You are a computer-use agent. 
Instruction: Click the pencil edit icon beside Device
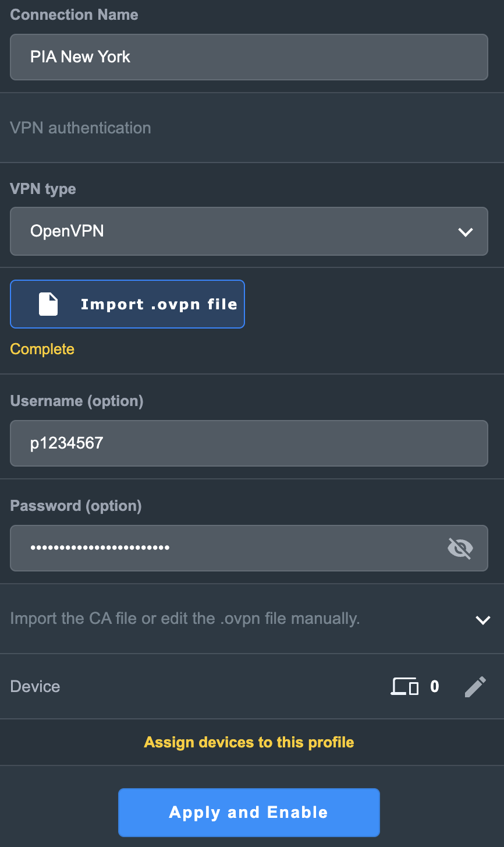[x=475, y=687]
